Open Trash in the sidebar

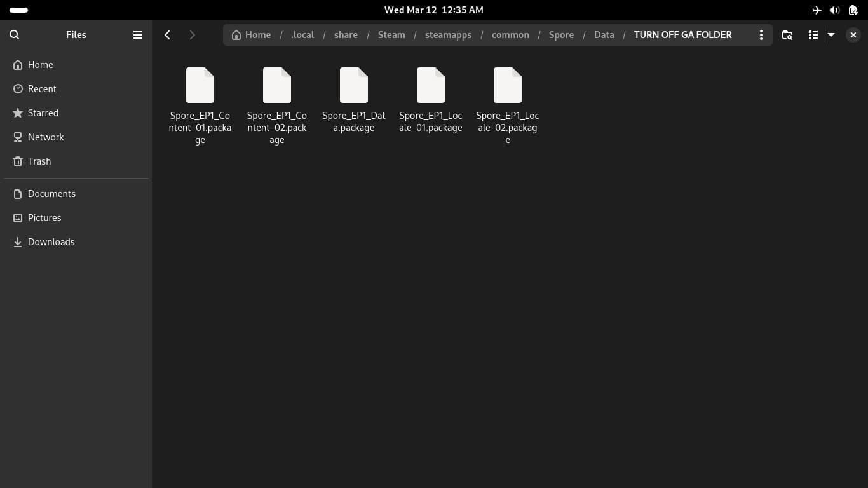point(76,161)
